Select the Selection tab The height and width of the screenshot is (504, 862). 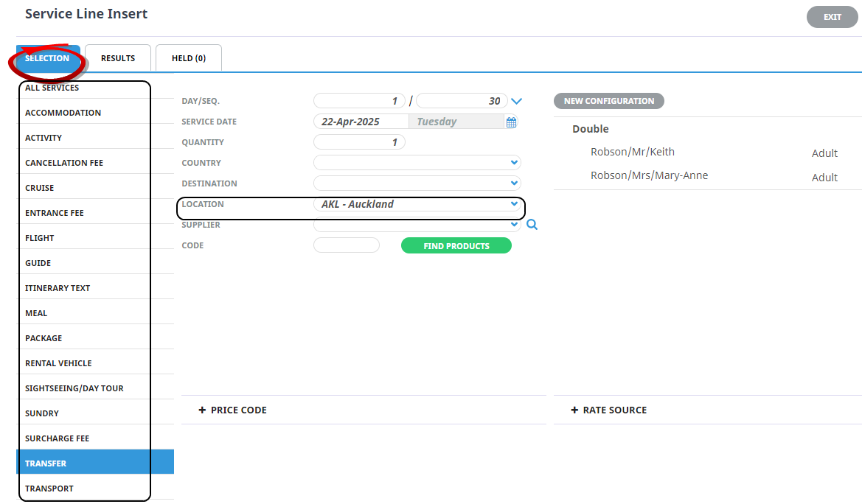tap(47, 58)
